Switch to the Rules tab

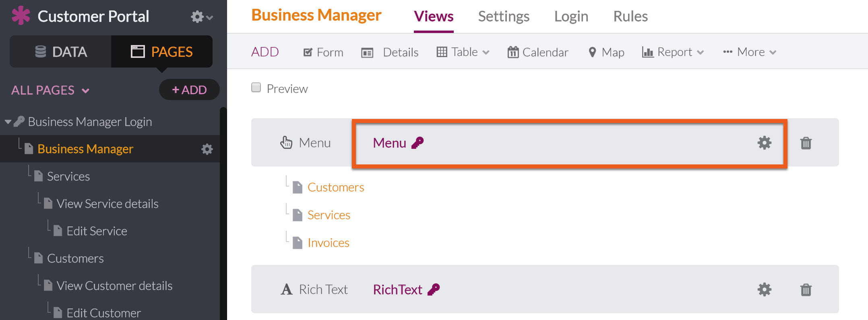(630, 16)
